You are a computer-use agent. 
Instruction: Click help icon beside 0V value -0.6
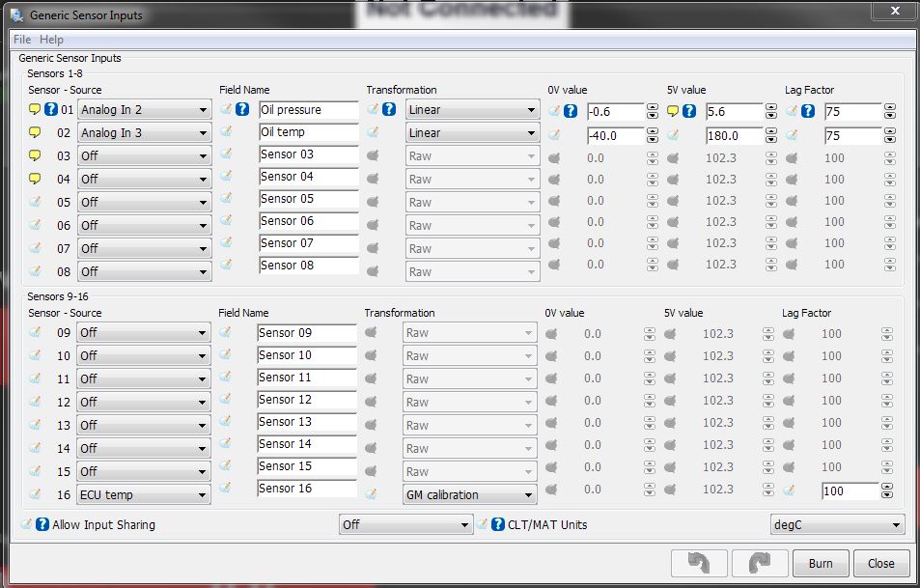tap(571, 111)
